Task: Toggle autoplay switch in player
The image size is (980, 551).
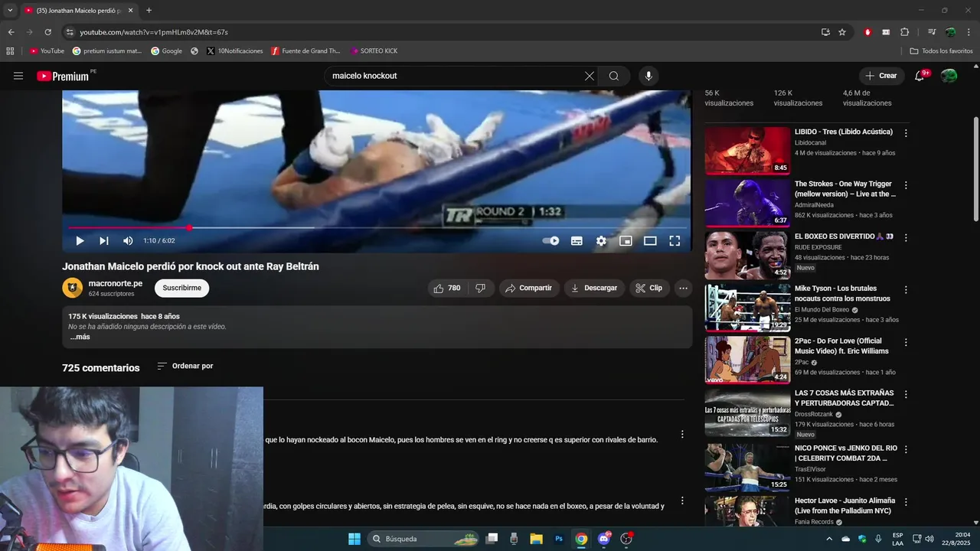Action: [550, 240]
